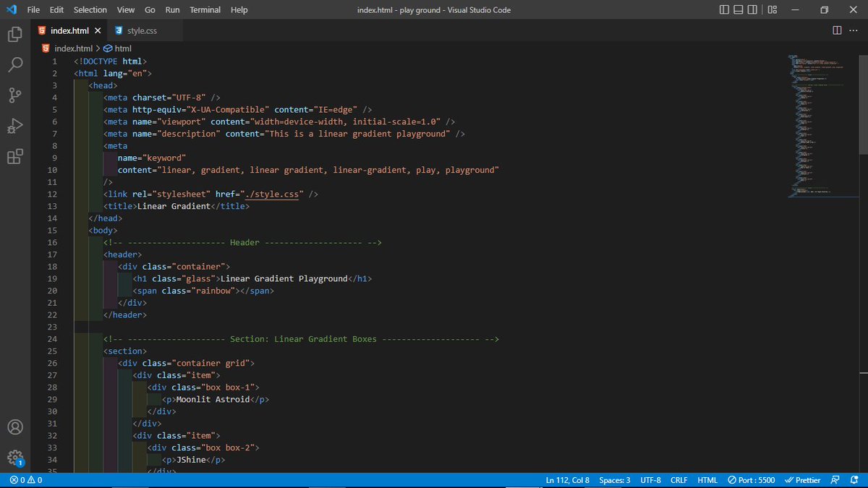Open the notifications bell
Screen dimensions: 868x488
pyautogui.click(x=854, y=480)
